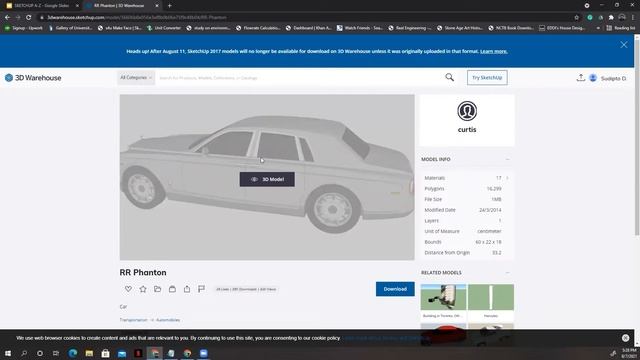Toggle the 3D Model viewer button
The width and height of the screenshot is (640, 360).
(267, 179)
